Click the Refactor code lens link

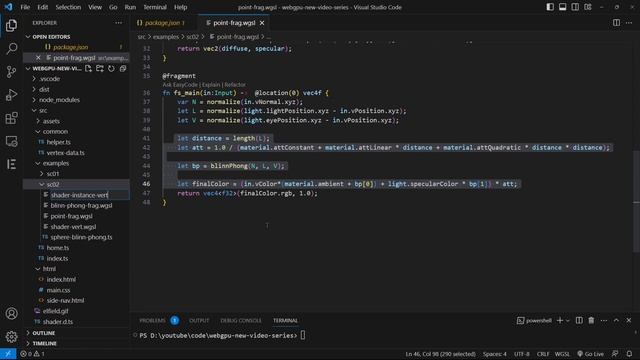click(x=235, y=85)
